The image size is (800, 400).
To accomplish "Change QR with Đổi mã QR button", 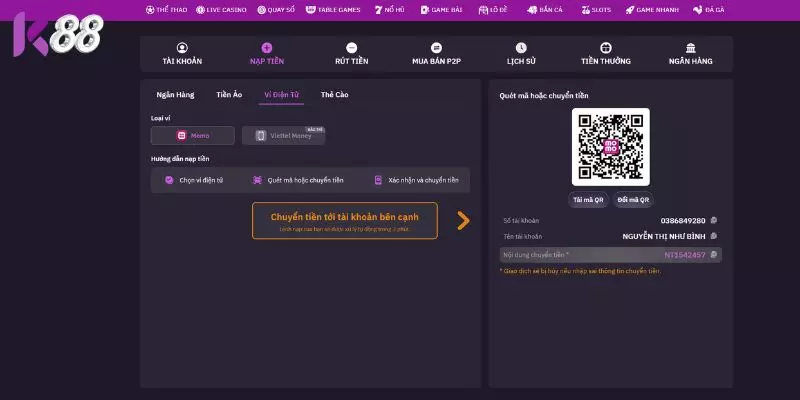I will [633, 200].
